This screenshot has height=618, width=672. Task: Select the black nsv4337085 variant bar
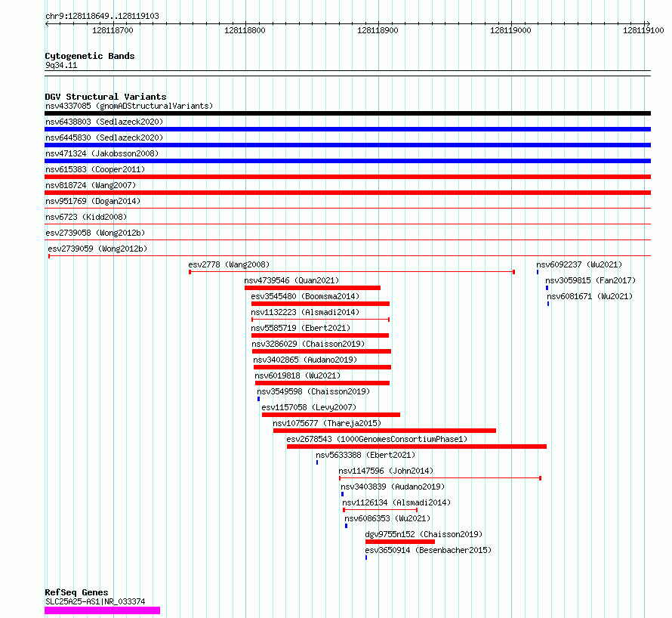click(347, 113)
